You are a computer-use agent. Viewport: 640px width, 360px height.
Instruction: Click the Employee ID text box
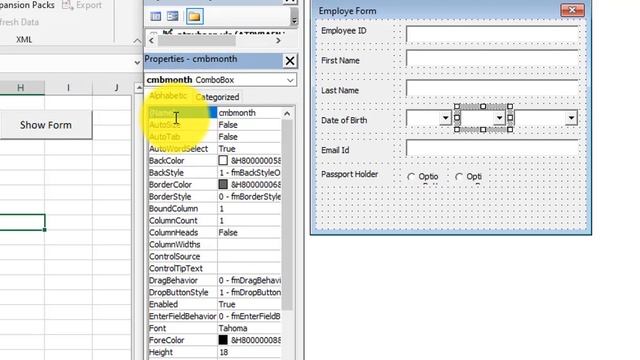[492, 33]
